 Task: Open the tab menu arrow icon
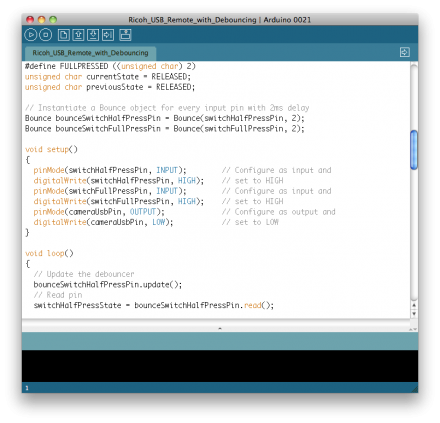tap(405, 52)
